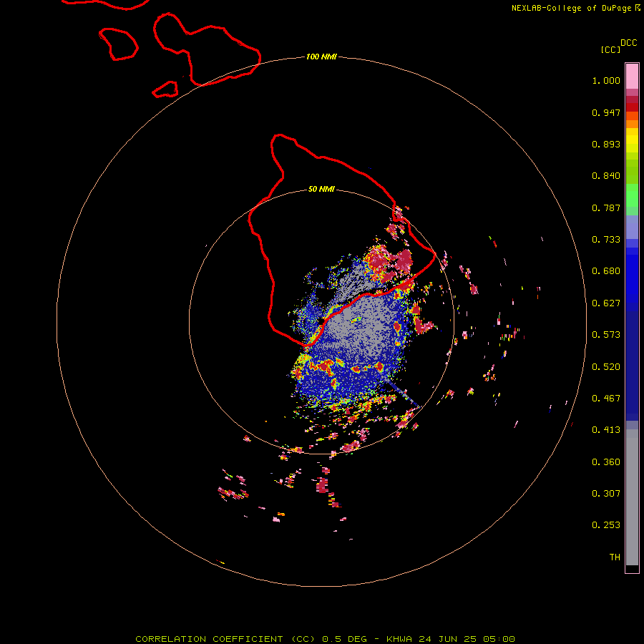644x644 pixels.
Task: Click the 0.360 color scale value
Action: click(606, 462)
